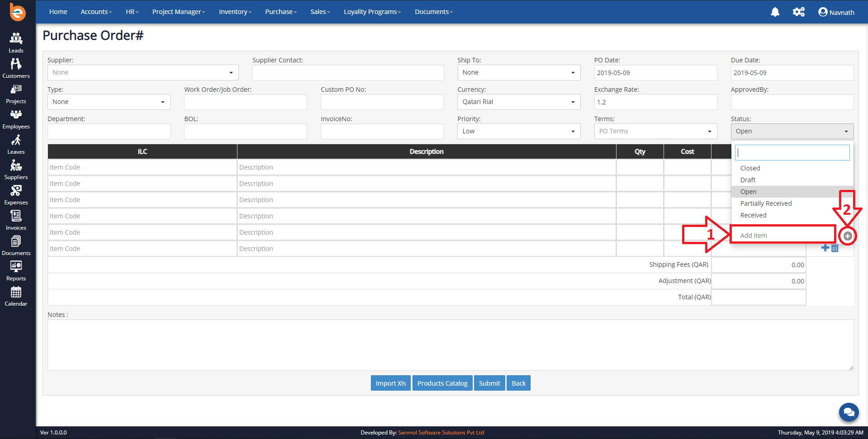Click the Work Order/Job Order field

[246, 102]
